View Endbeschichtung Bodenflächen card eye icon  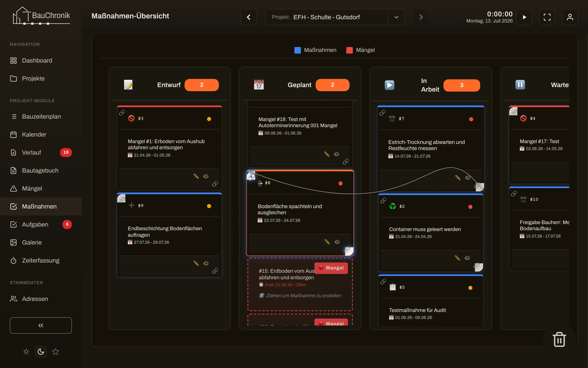[206, 263]
